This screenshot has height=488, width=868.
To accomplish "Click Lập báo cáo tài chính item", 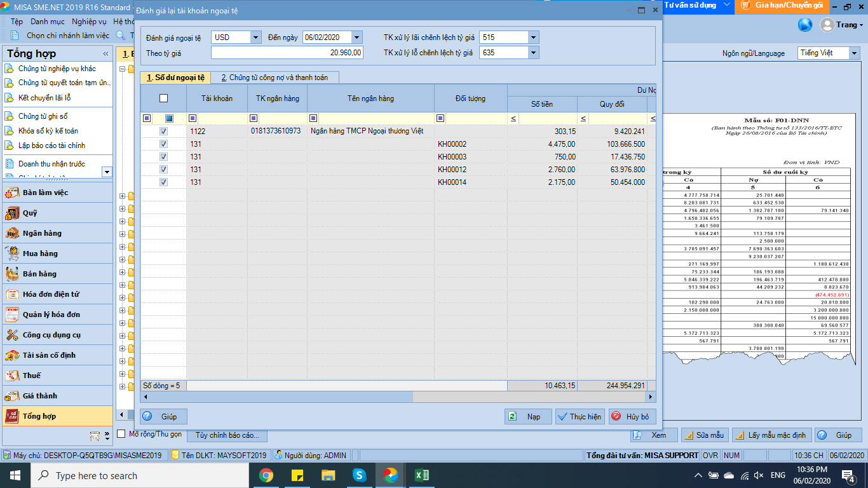I will pyautogui.click(x=51, y=146).
